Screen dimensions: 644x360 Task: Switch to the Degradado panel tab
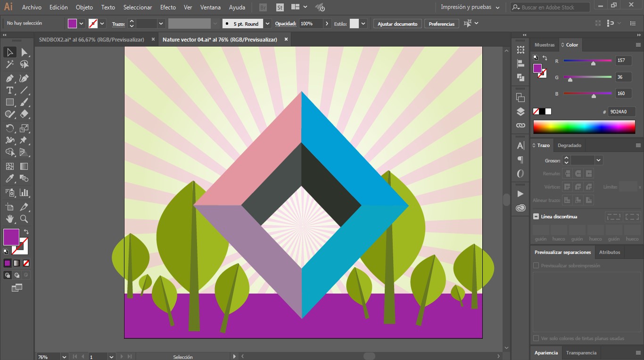click(x=570, y=145)
